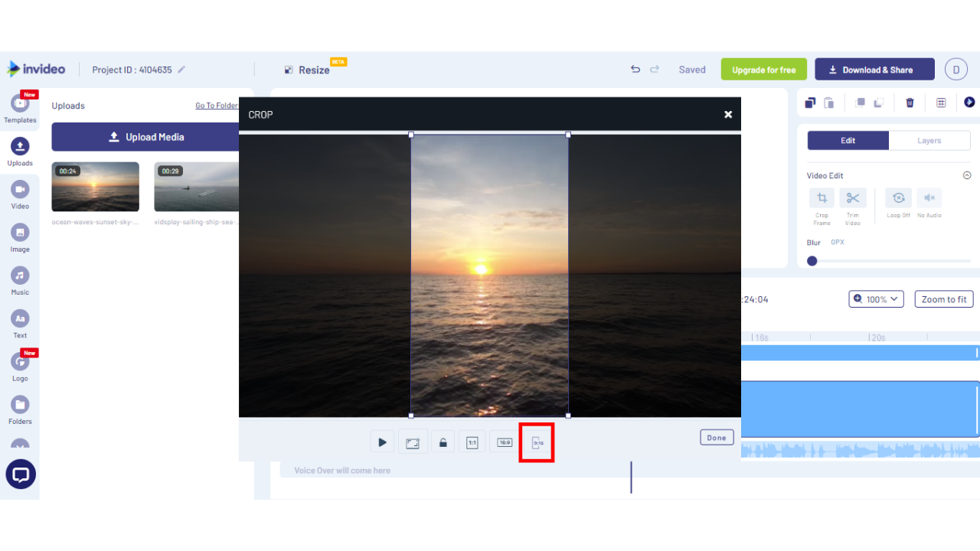This screenshot has width=980, height=551.
Task: Collapse the Video Edit section
Action: click(967, 174)
